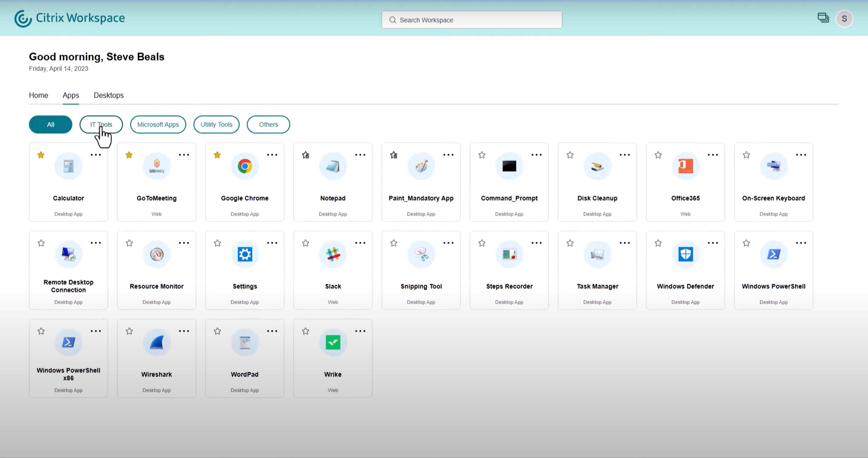The width and height of the screenshot is (868, 458).
Task: Launch the Office365 icon
Action: click(x=686, y=166)
